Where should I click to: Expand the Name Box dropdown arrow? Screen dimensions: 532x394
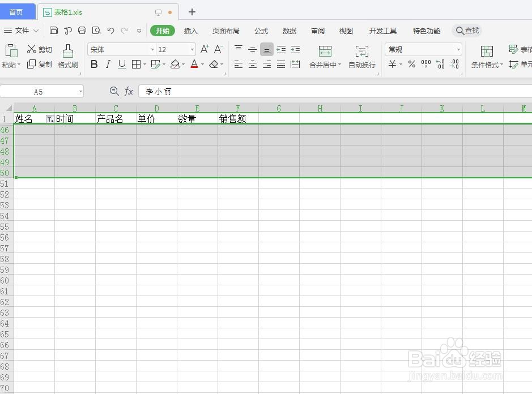tap(80, 92)
